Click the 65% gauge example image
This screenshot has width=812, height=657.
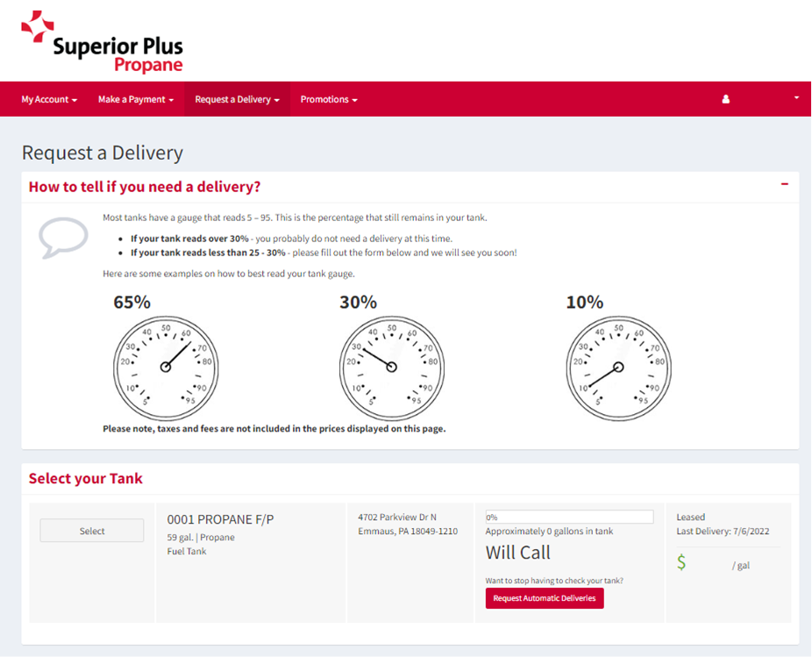pyautogui.click(x=166, y=368)
